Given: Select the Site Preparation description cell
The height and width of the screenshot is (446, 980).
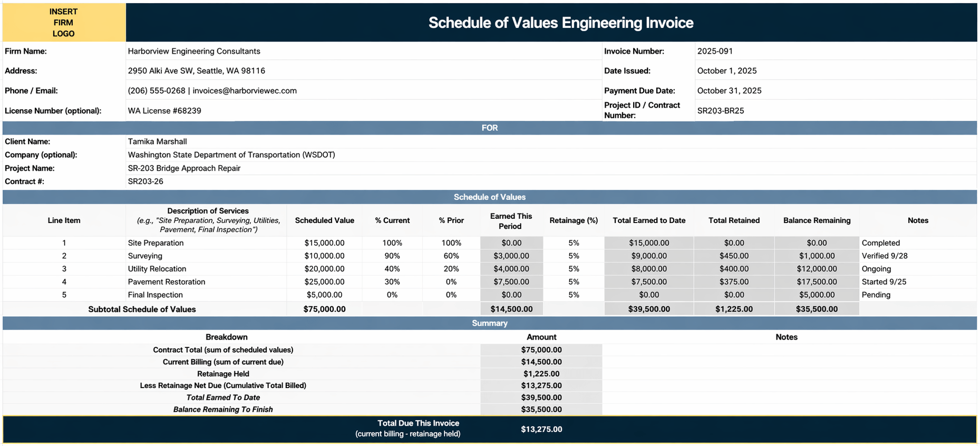Looking at the screenshot, I should pyautogui.click(x=206, y=243).
